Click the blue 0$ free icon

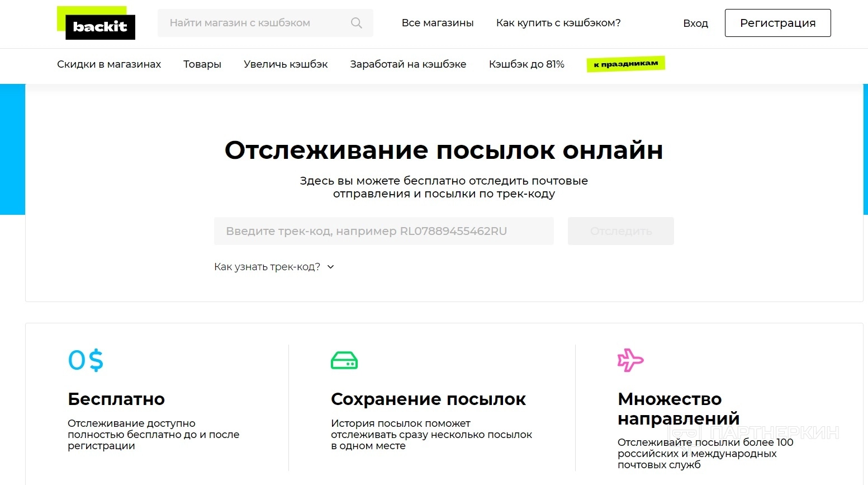[86, 360]
